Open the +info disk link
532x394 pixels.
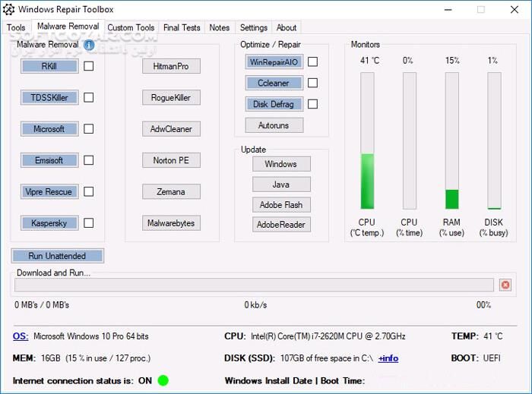pos(388,358)
